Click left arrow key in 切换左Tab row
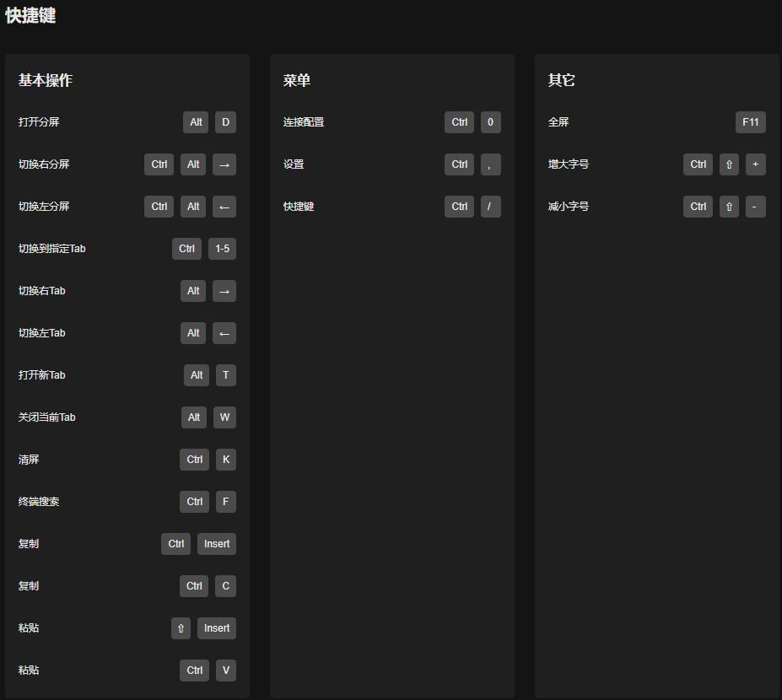The width and height of the screenshot is (782, 700). (224, 333)
